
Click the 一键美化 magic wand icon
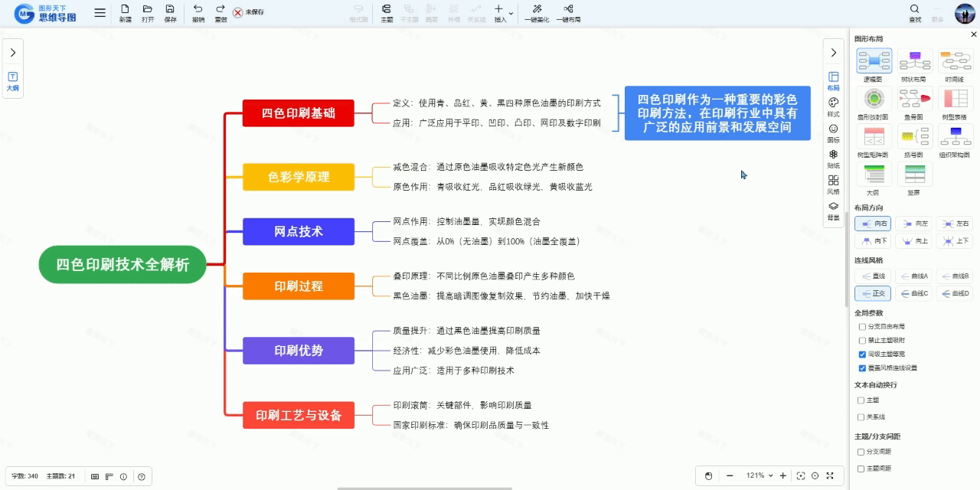tap(537, 9)
